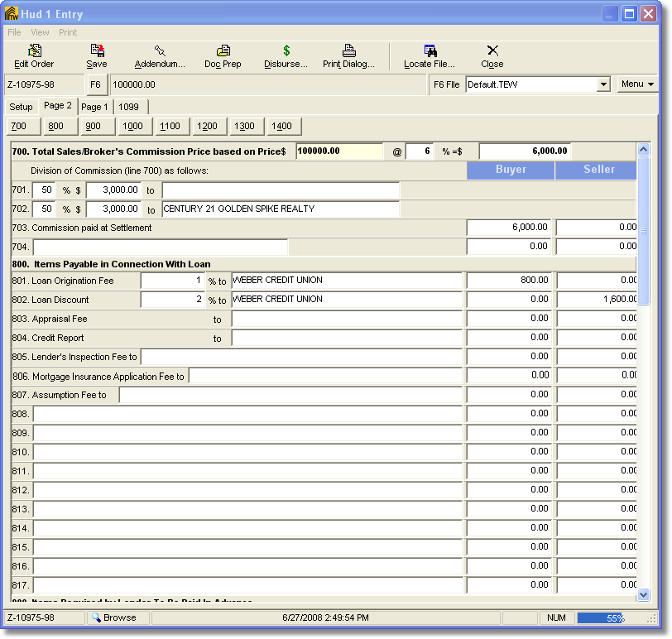
Task: Click the Locate File binoculars icon
Action: pos(430,51)
